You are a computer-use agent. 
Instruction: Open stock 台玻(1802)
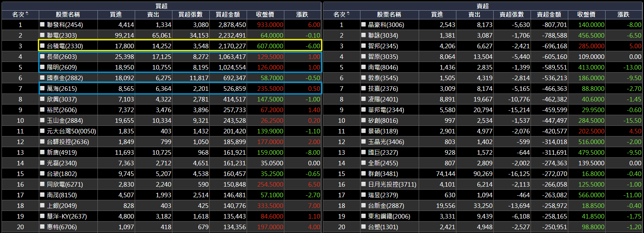(x=62, y=174)
